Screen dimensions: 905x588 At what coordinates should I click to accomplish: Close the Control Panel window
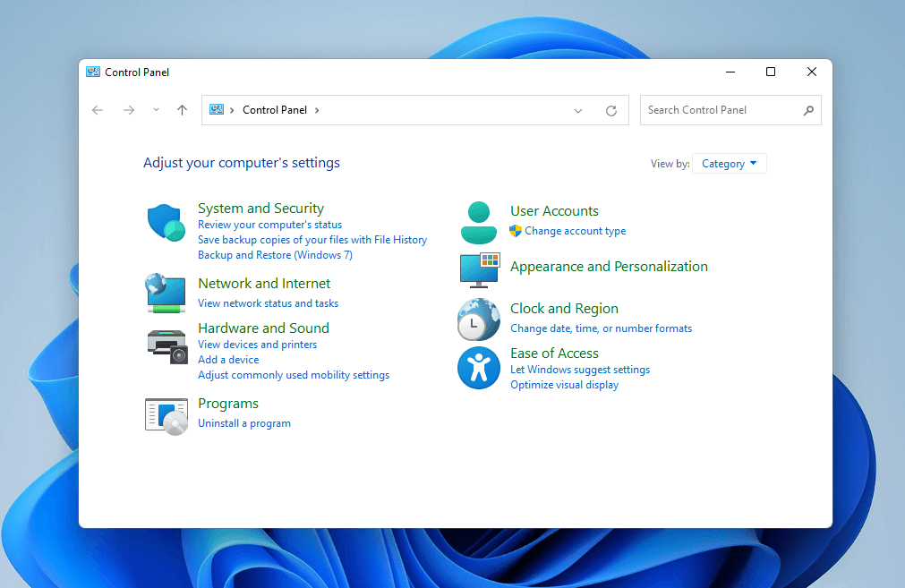point(812,72)
